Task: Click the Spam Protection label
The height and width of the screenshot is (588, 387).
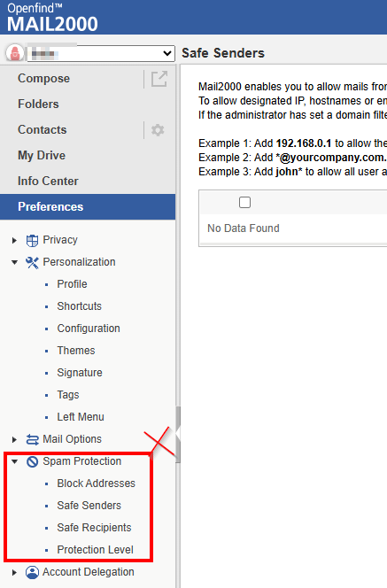Action: tap(81, 461)
